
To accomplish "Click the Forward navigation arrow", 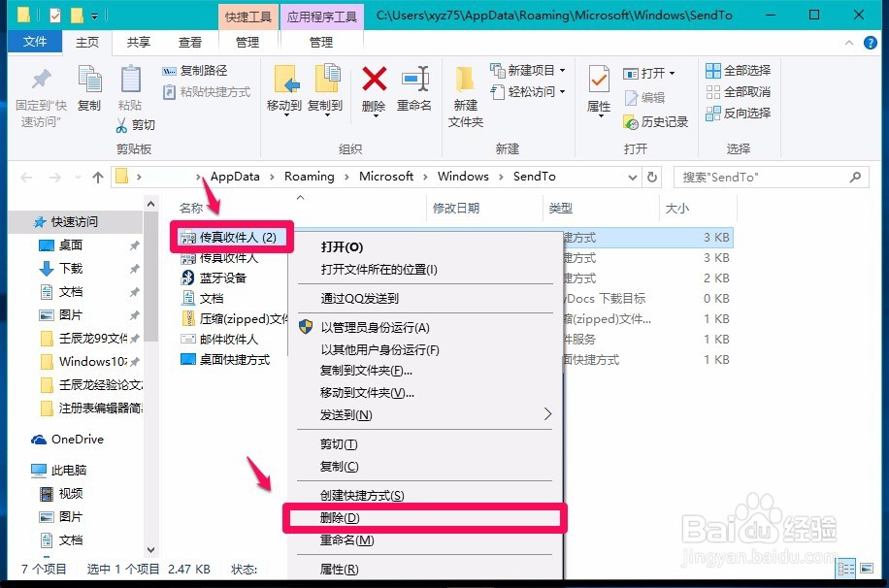I will tap(54, 178).
